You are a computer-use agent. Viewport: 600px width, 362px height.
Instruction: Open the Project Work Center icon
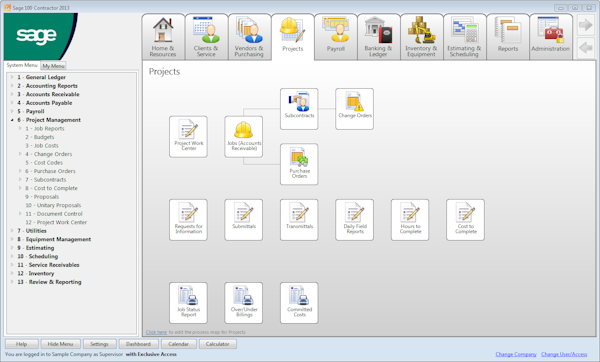(188, 137)
